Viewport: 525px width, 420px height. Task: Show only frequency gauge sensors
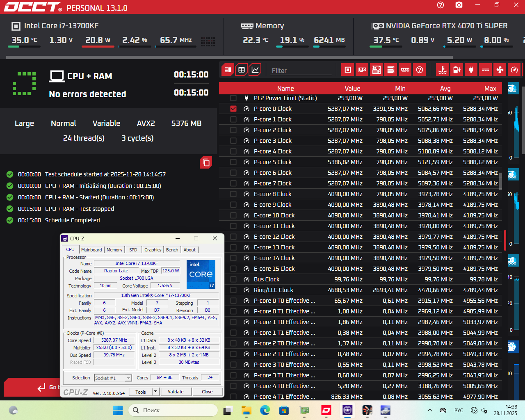514,70
